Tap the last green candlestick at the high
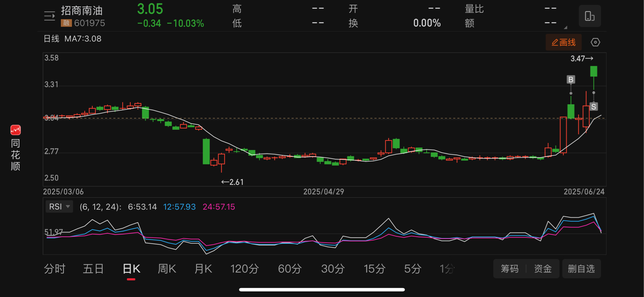Image resolution: width=644 pixels, height=297 pixels. click(x=594, y=71)
